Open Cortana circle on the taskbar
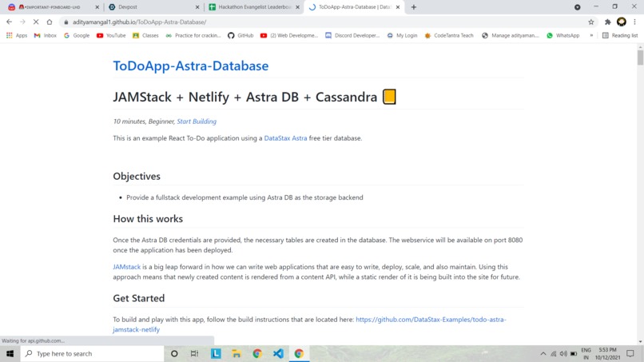 coord(174,353)
